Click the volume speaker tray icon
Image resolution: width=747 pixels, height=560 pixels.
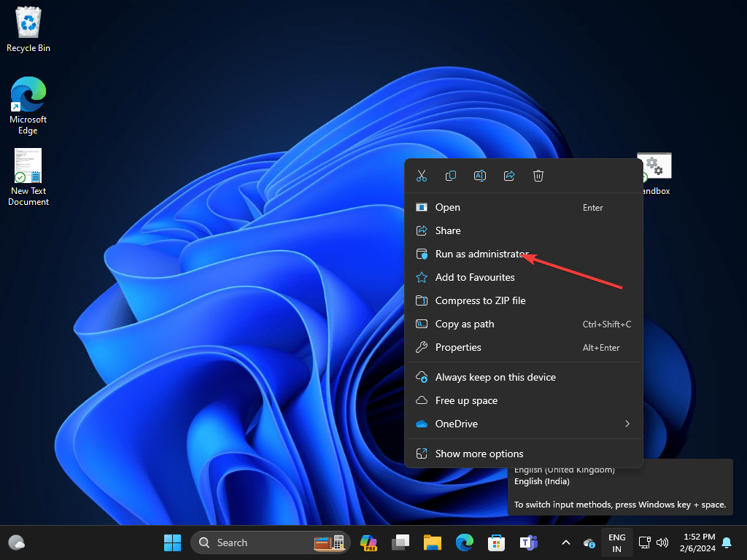point(662,542)
